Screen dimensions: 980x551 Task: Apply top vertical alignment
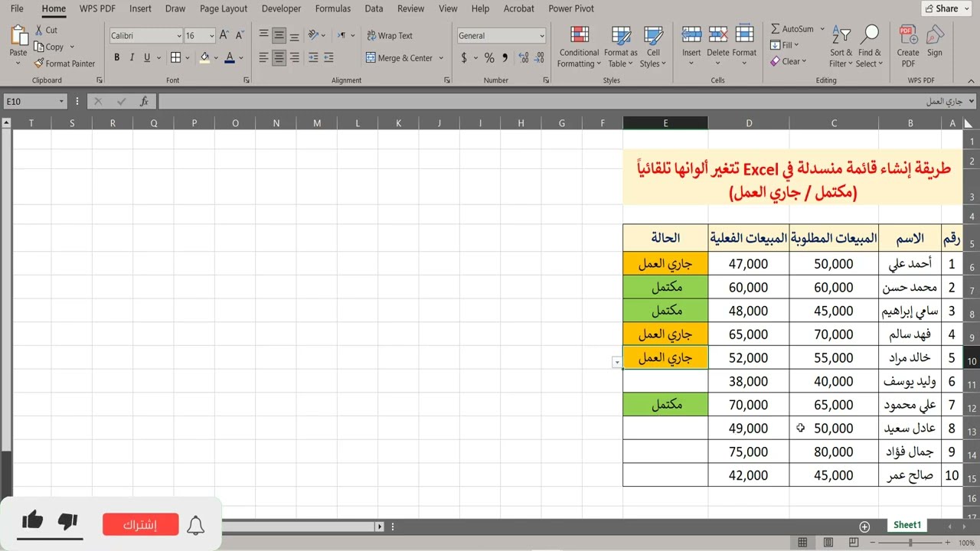click(263, 35)
